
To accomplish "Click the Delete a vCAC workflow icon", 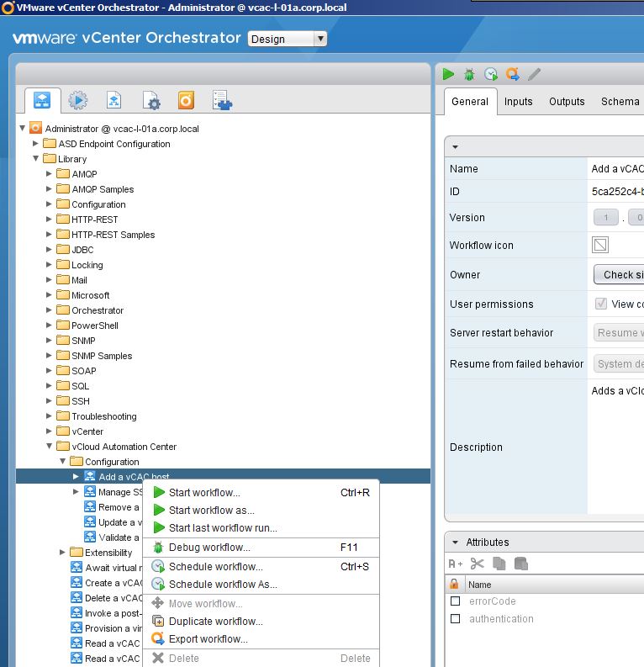I will (x=77, y=598).
